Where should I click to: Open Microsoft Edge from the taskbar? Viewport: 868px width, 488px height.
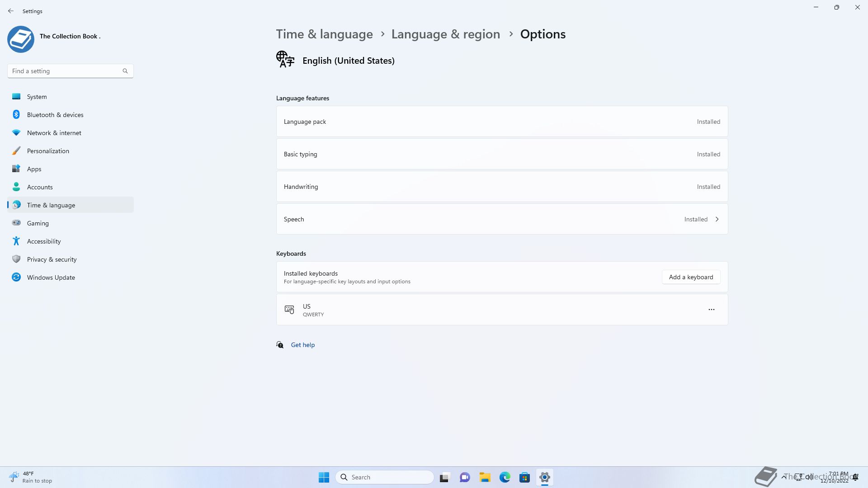[505, 477]
